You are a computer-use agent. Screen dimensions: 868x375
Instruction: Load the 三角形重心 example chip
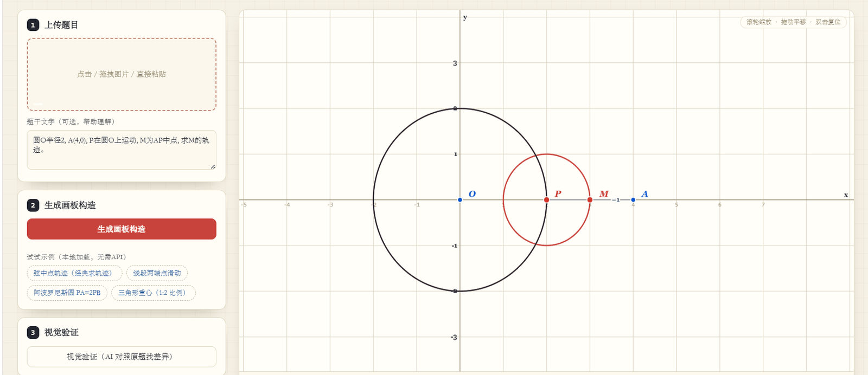[154, 293]
